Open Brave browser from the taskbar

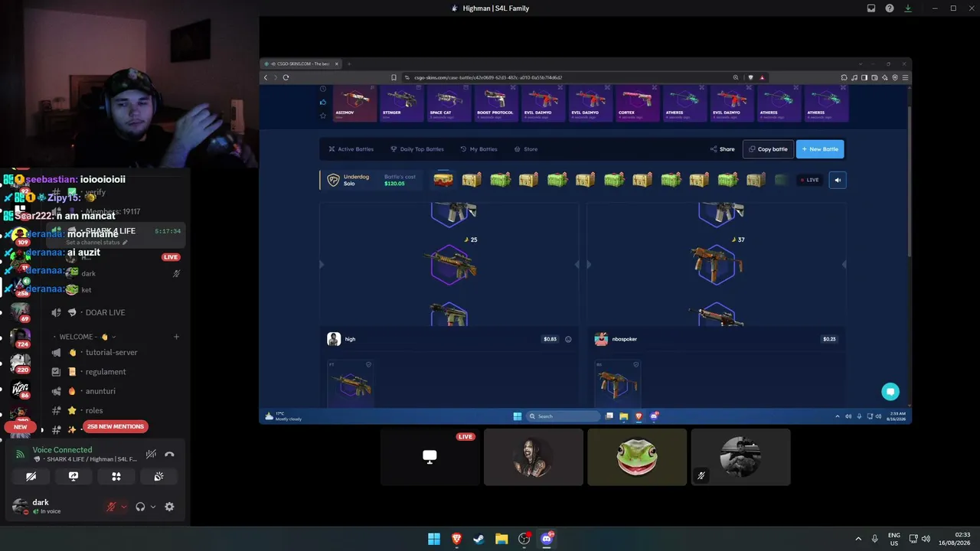tap(457, 539)
